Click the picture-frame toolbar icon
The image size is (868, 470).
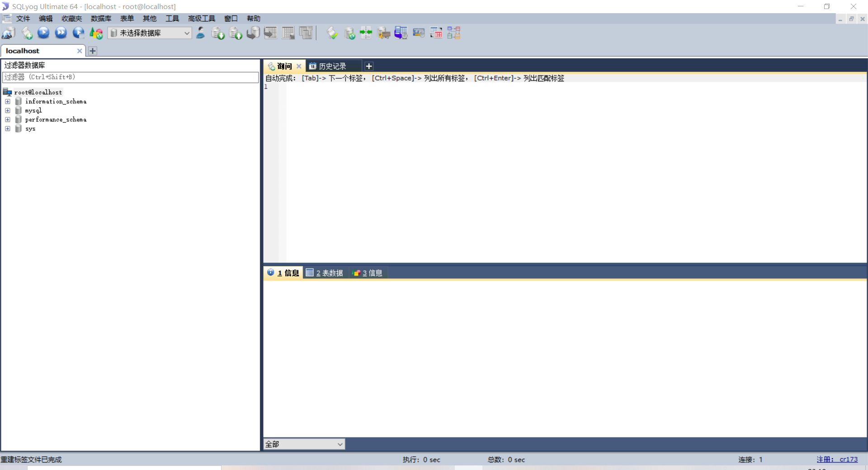pyautogui.click(x=419, y=33)
